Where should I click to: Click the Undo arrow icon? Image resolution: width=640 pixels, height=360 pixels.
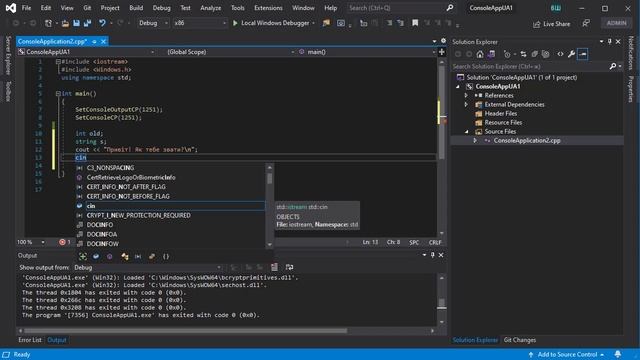(x=102, y=23)
